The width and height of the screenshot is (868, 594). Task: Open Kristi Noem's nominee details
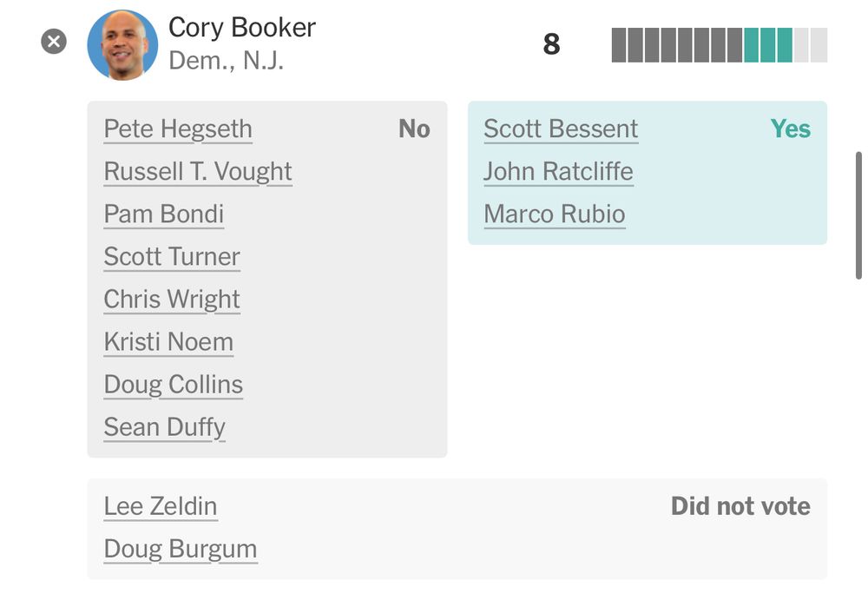click(168, 341)
